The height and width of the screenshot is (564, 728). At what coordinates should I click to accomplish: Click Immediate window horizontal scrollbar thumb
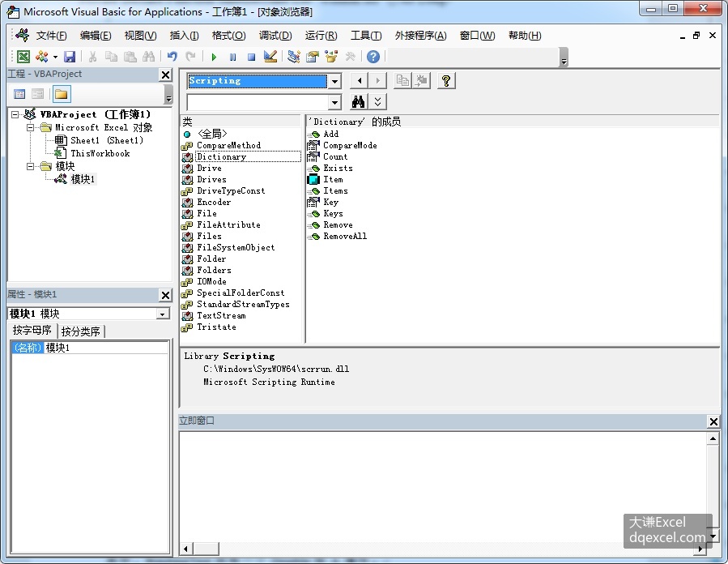[206, 549]
